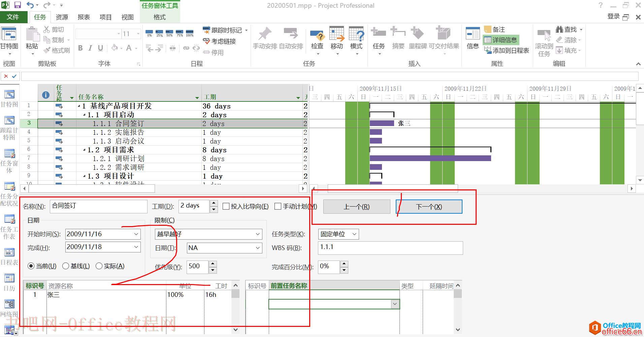Collapse the 1.1 项目启动 summary task
Screen dimensions: 644x337
pos(84,115)
